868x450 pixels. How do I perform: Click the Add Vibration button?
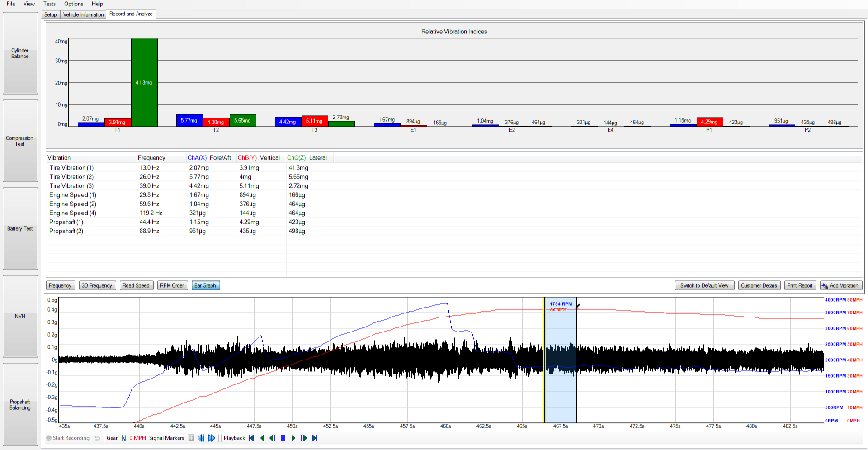coord(840,285)
